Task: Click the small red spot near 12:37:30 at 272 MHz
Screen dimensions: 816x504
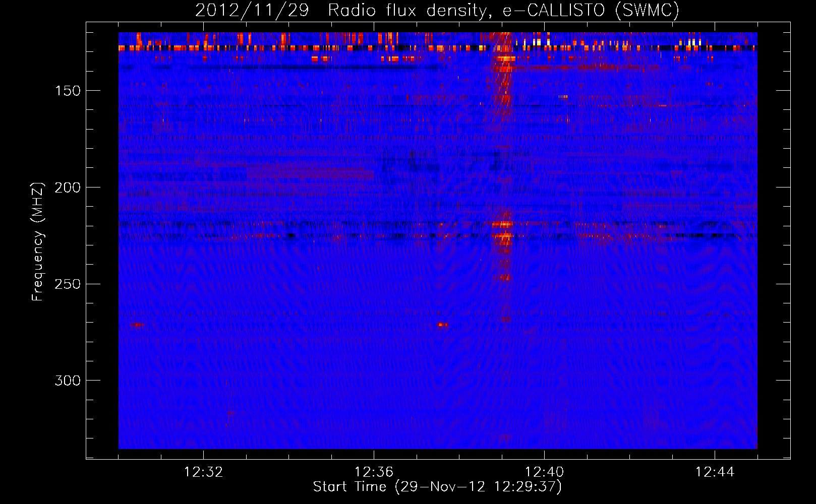Action: click(x=442, y=325)
